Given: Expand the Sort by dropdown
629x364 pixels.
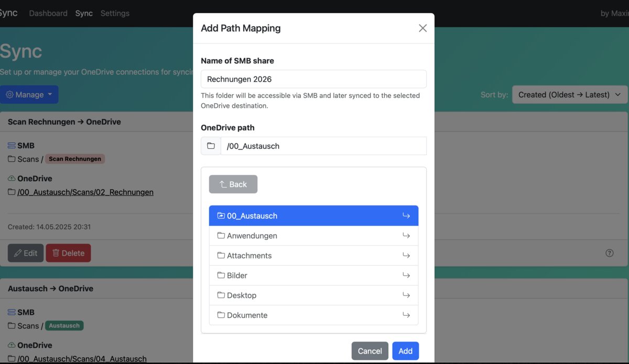Looking at the screenshot, I should 569,95.
